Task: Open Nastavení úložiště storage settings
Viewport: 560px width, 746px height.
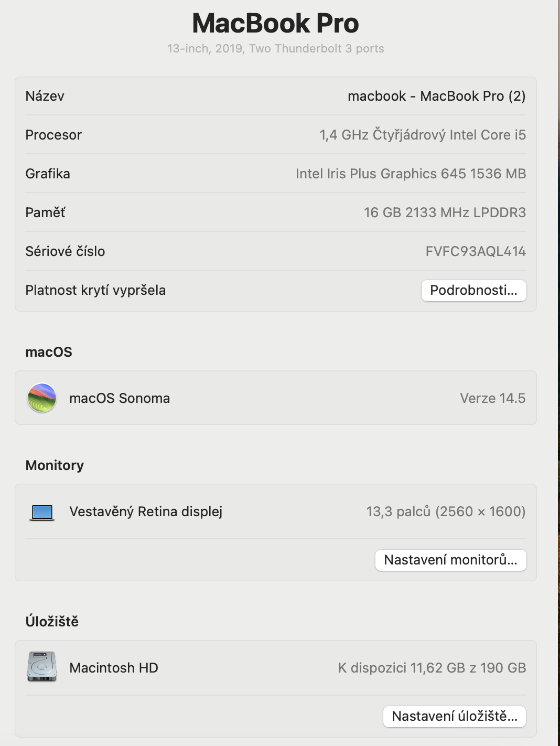Action: click(454, 716)
